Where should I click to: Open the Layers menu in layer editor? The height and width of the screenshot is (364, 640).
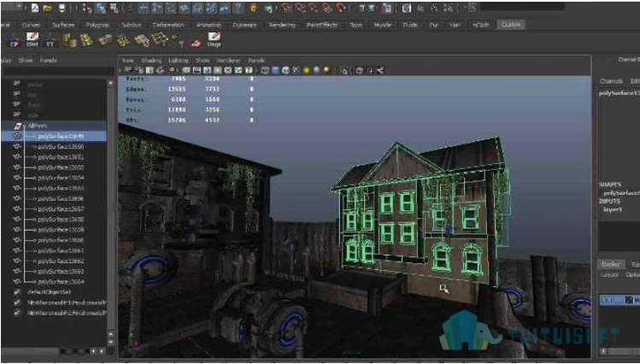pyautogui.click(x=610, y=275)
